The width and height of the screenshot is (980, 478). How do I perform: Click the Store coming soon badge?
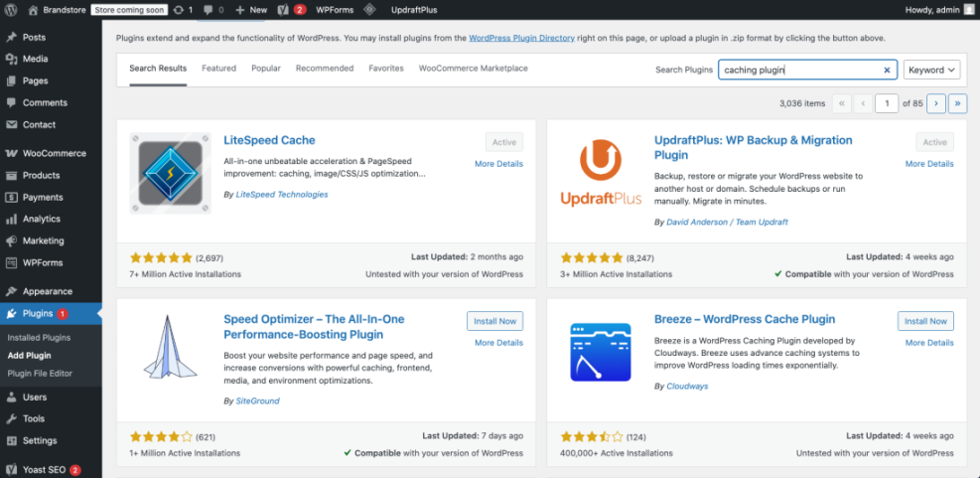[x=129, y=10]
